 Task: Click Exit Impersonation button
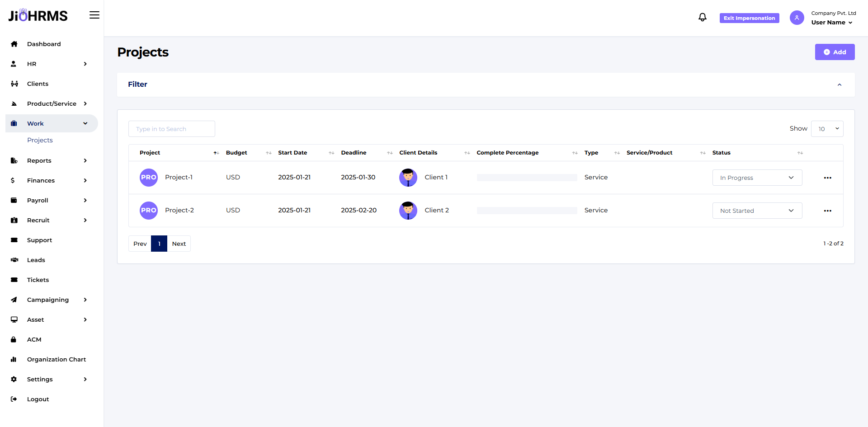pos(749,18)
